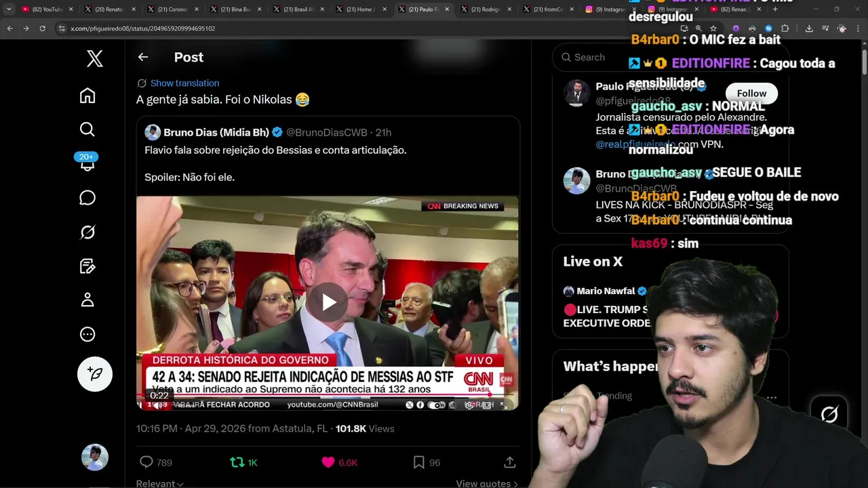Click the white compose Post button

click(95, 374)
